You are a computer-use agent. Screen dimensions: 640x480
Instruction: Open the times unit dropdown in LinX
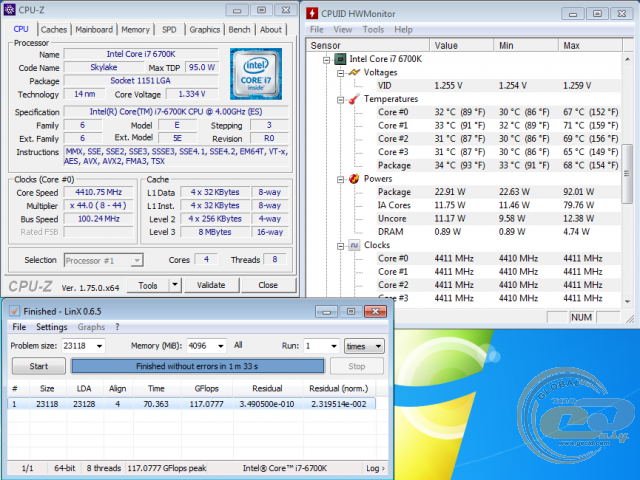click(364, 346)
